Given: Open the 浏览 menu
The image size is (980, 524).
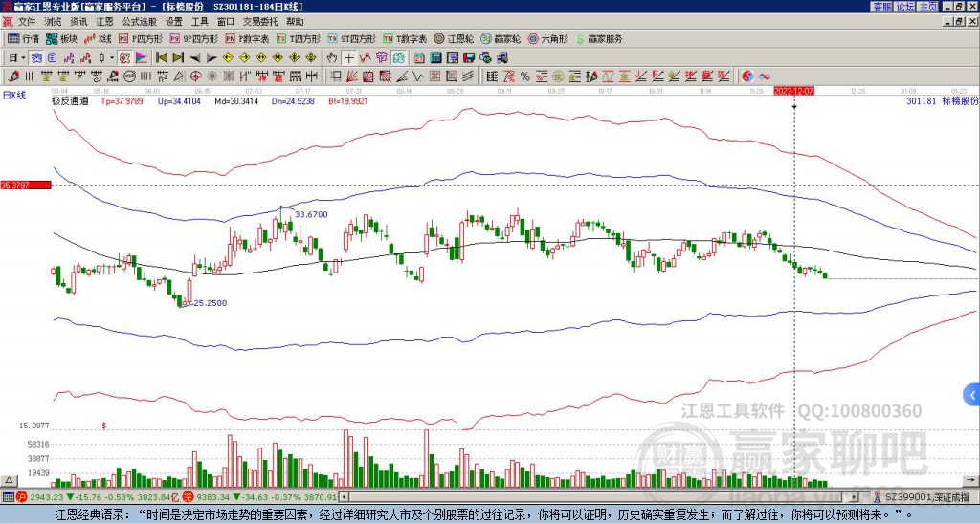Looking at the screenshot, I should (54, 22).
